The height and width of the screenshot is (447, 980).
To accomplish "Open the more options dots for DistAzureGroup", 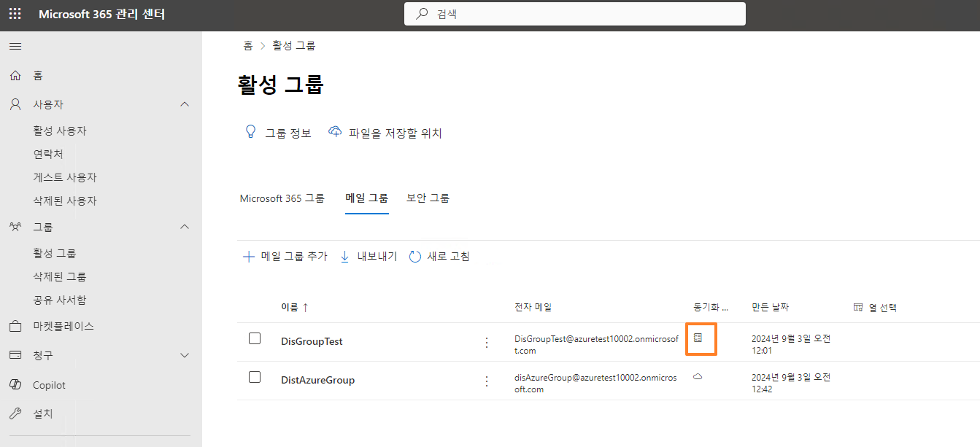I will pyautogui.click(x=487, y=381).
